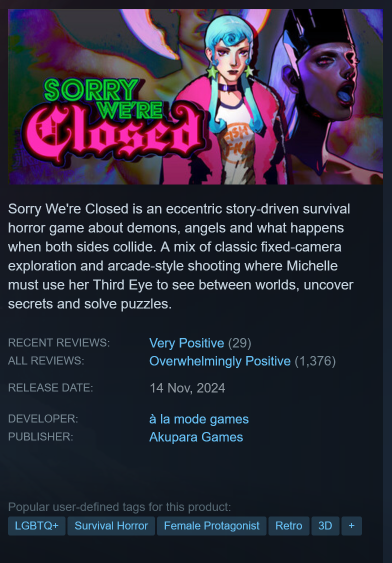392x563 pixels.
Task: Click the game description paragraph
Action: click(180, 256)
